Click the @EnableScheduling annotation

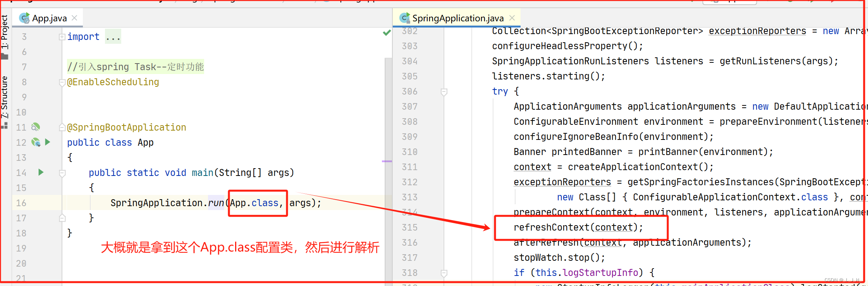(113, 82)
